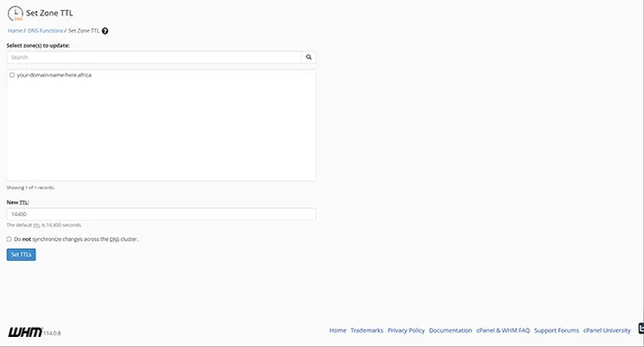Click the version number 114.0.8
The width and height of the screenshot is (644, 347).
point(52,333)
